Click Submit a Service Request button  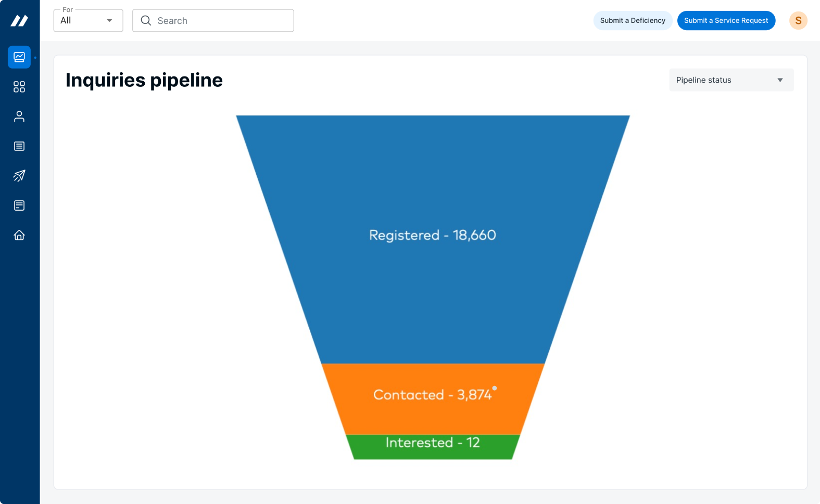click(726, 20)
